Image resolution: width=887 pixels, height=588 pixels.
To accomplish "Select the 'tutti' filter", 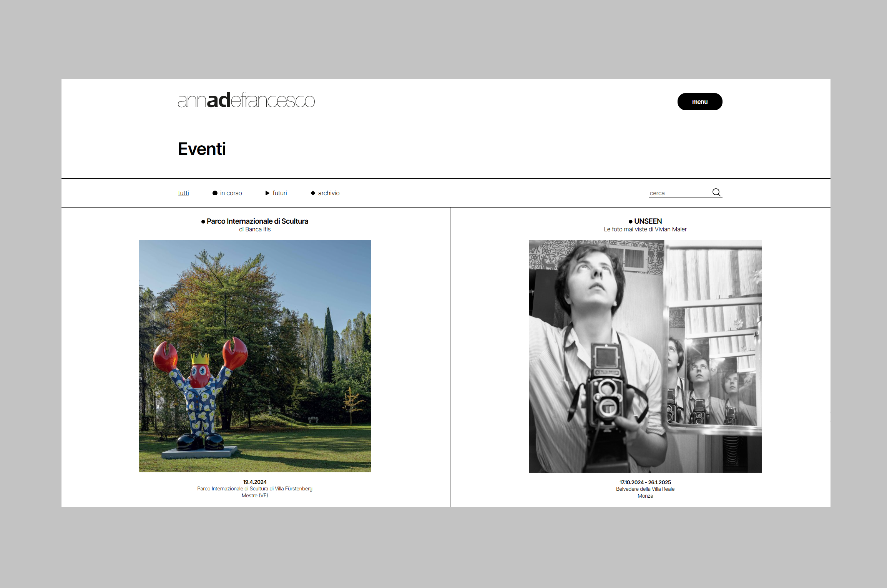I will coord(183,193).
